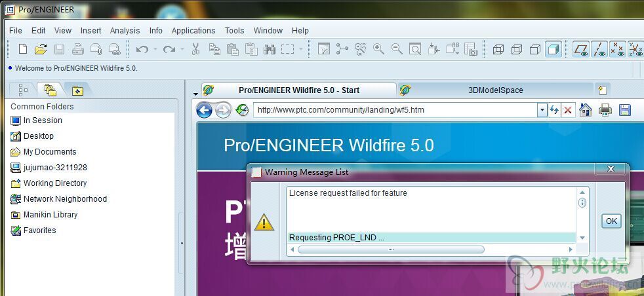The width and height of the screenshot is (644, 296).
Task: Open the Applications menu
Action: tap(193, 31)
